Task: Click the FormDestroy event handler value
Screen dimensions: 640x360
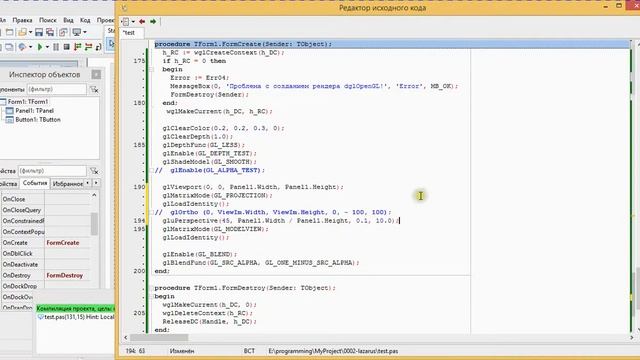Action: click(x=64, y=276)
